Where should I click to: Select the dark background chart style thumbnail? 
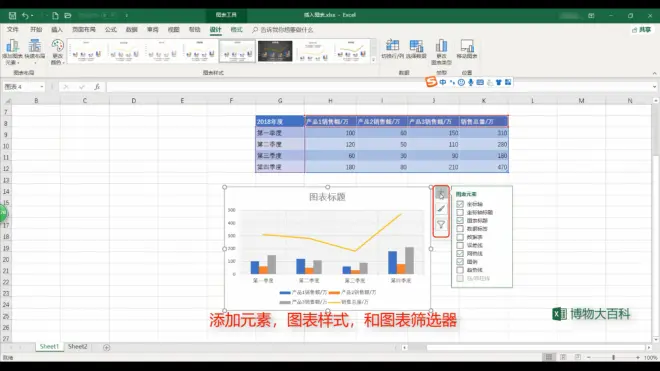[275, 51]
